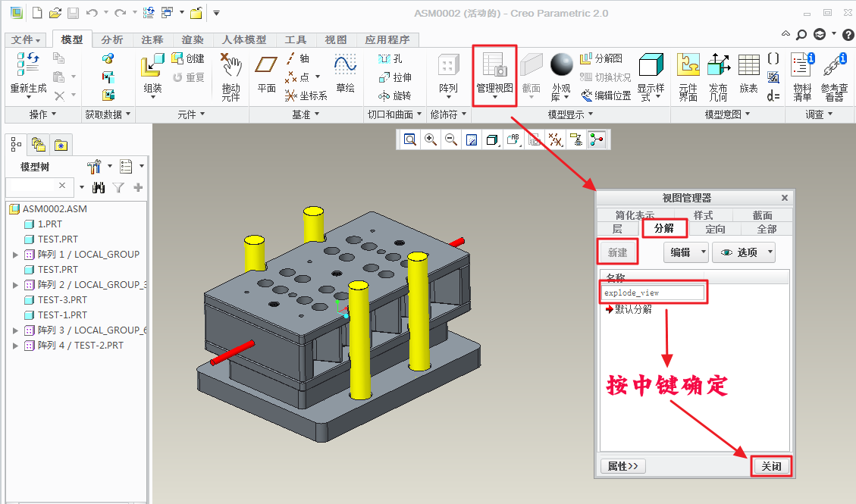Select TEST-3.PRT in the model tree

tap(62, 300)
